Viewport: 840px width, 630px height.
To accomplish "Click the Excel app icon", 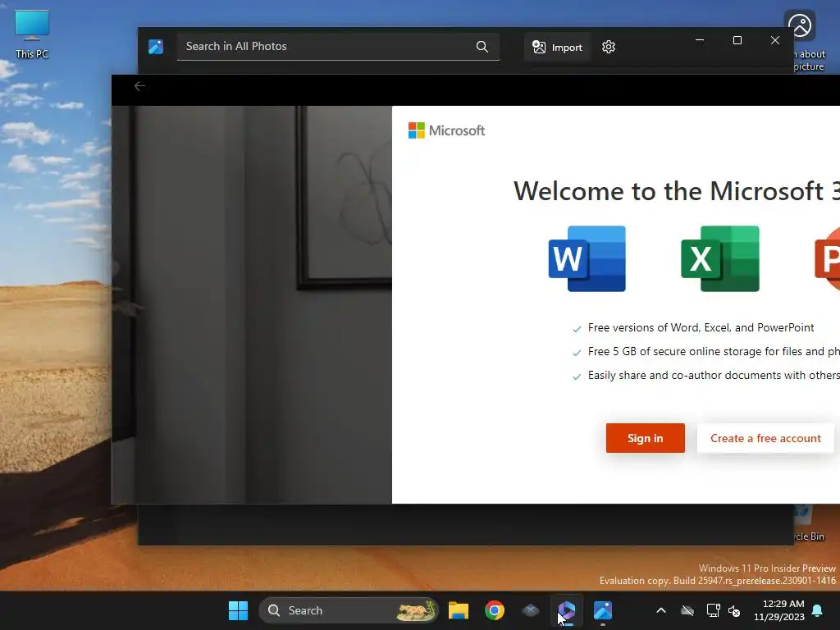I will pyautogui.click(x=720, y=258).
